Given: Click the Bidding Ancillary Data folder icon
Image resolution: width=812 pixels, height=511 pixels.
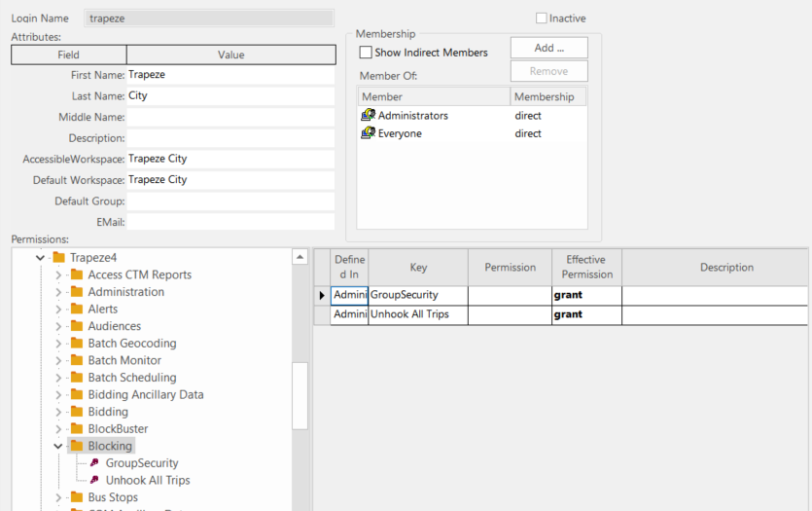Looking at the screenshot, I should (x=77, y=394).
